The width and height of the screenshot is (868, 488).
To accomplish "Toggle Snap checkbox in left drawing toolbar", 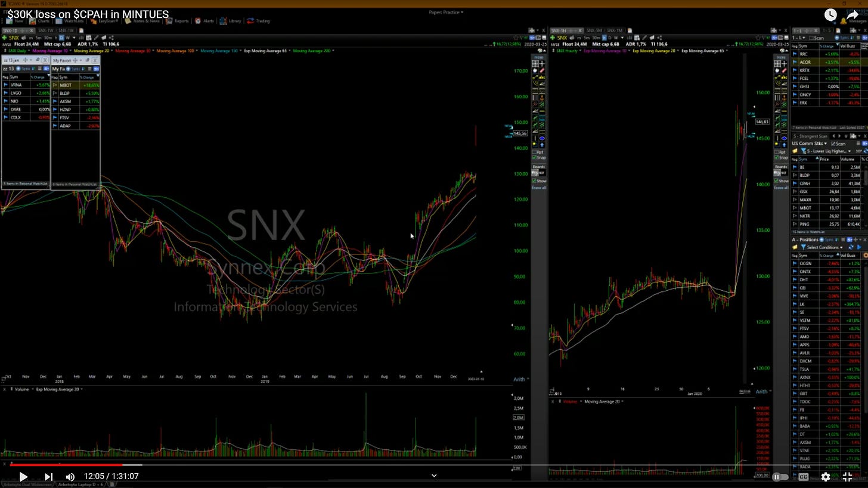I will 535,158.
